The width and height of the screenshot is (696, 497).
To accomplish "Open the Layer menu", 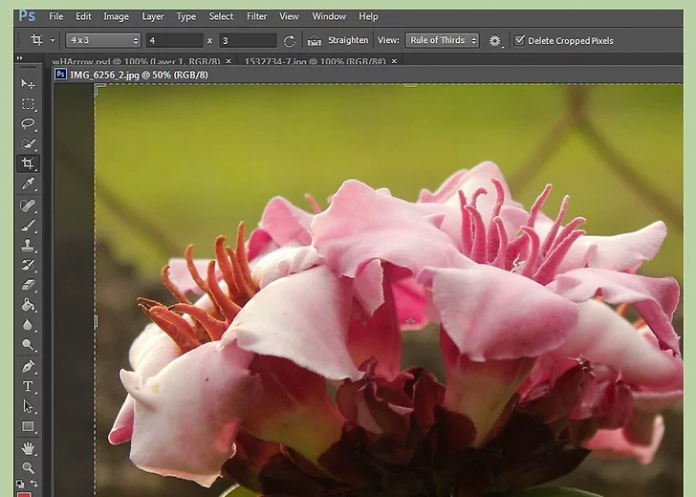I will point(153,17).
